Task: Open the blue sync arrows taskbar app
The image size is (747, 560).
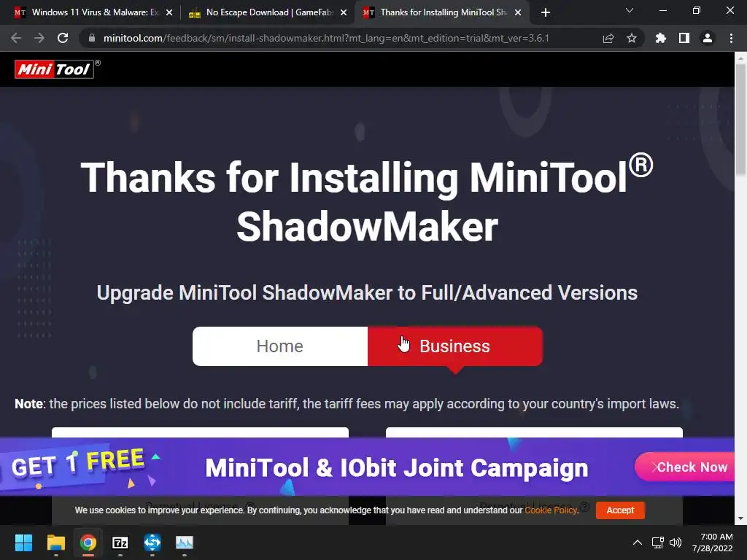Action: pos(152,542)
